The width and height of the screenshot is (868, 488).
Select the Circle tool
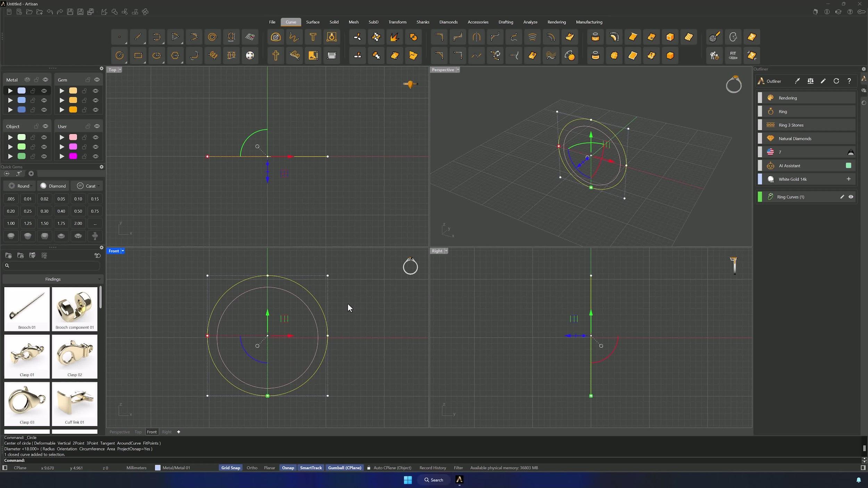click(x=119, y=56)
